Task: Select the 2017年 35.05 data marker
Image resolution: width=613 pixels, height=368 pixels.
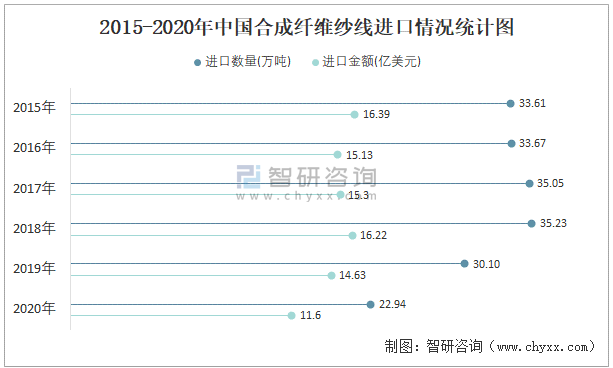Action: coord(529,183)
